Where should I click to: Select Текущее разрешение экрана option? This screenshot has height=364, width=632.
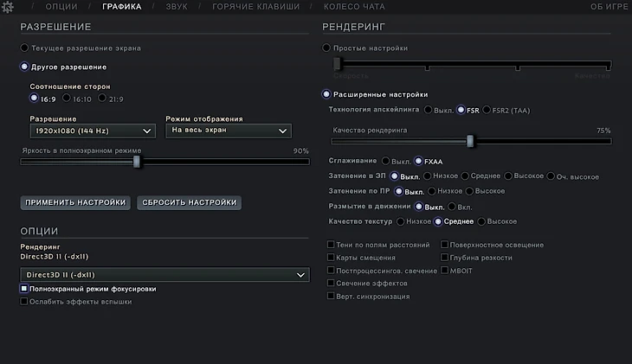(24, 48)
